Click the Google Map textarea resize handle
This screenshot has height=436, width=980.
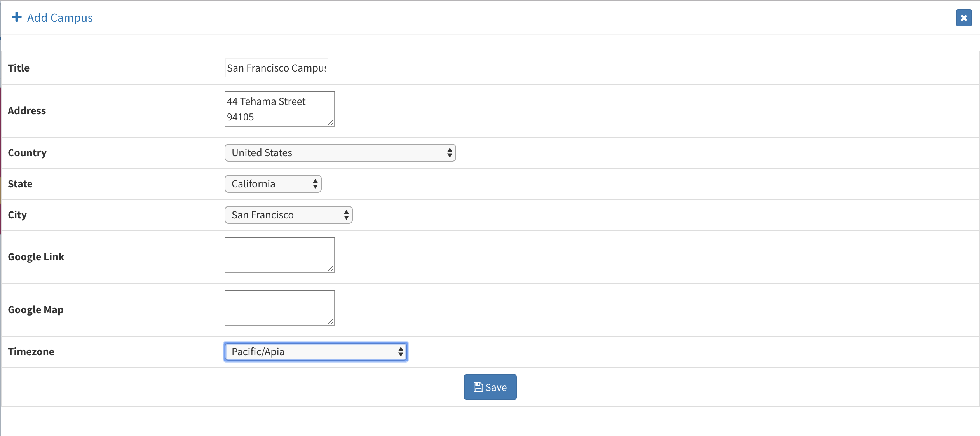point(331,321)
